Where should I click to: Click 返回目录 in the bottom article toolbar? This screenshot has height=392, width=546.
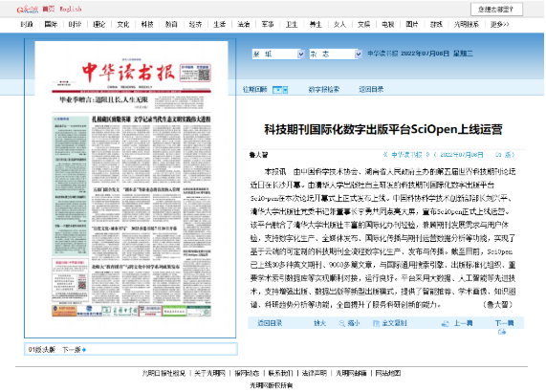[270, 323]
